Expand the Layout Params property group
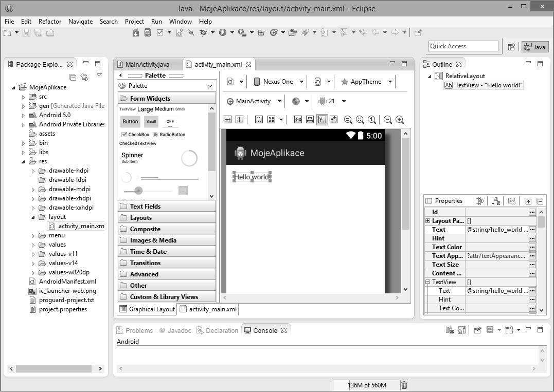The width and height of the screenshot is (554, 392). pyautogui.click(x=427, y=221)
